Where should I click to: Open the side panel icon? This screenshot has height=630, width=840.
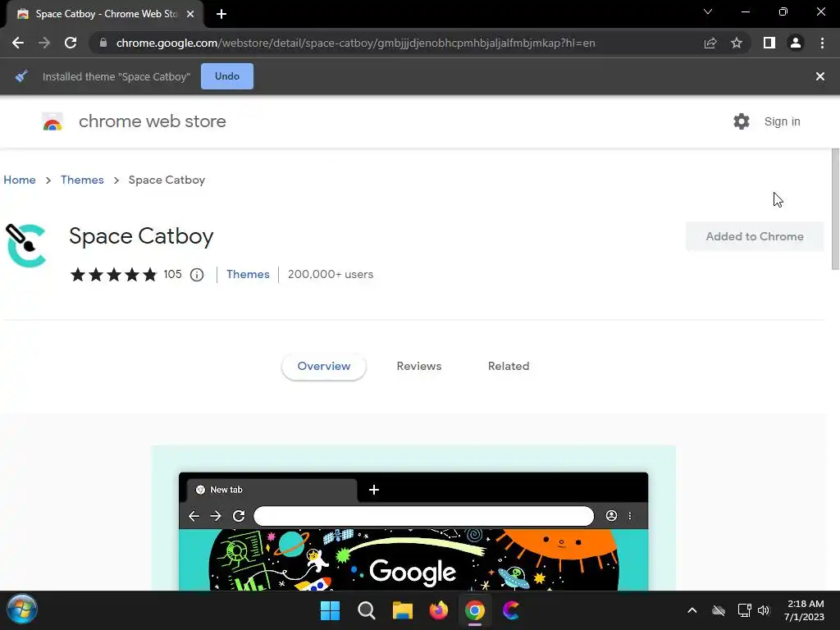[x=769, y=43]
